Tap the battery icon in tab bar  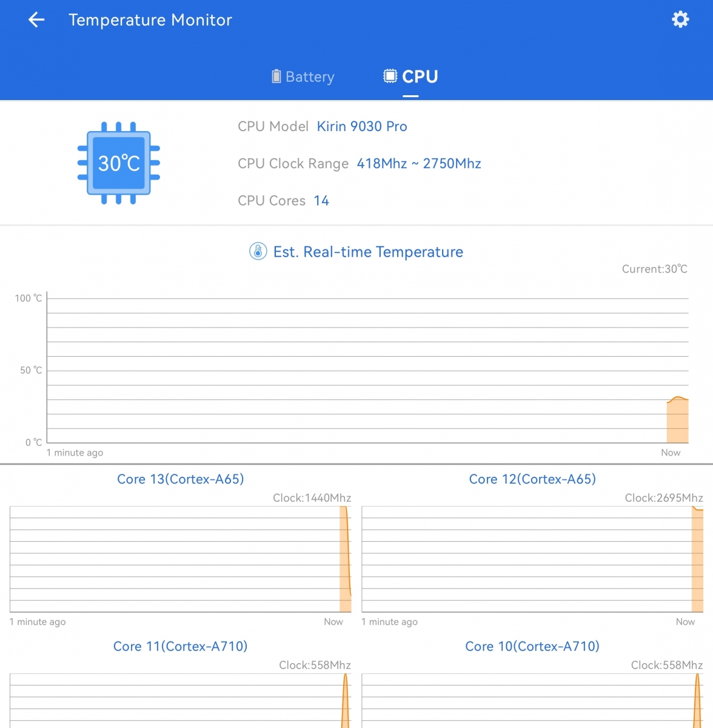point(276,76)
